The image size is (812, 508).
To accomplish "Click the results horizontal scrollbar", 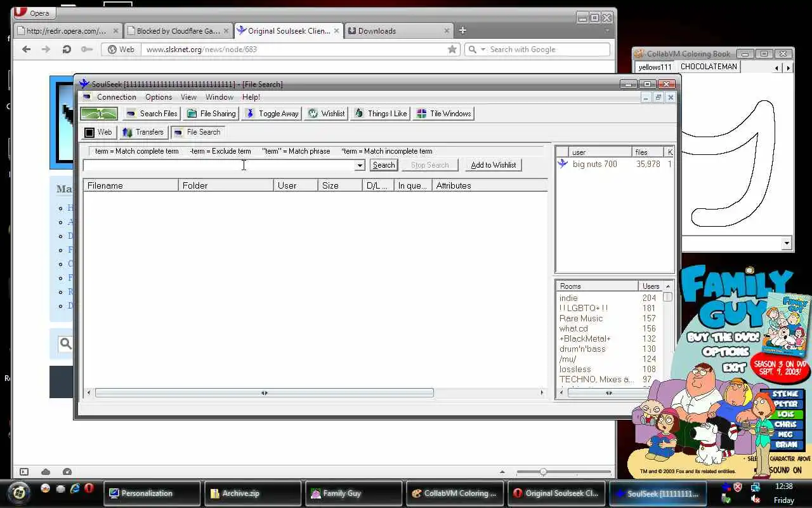I will (264, 392).
